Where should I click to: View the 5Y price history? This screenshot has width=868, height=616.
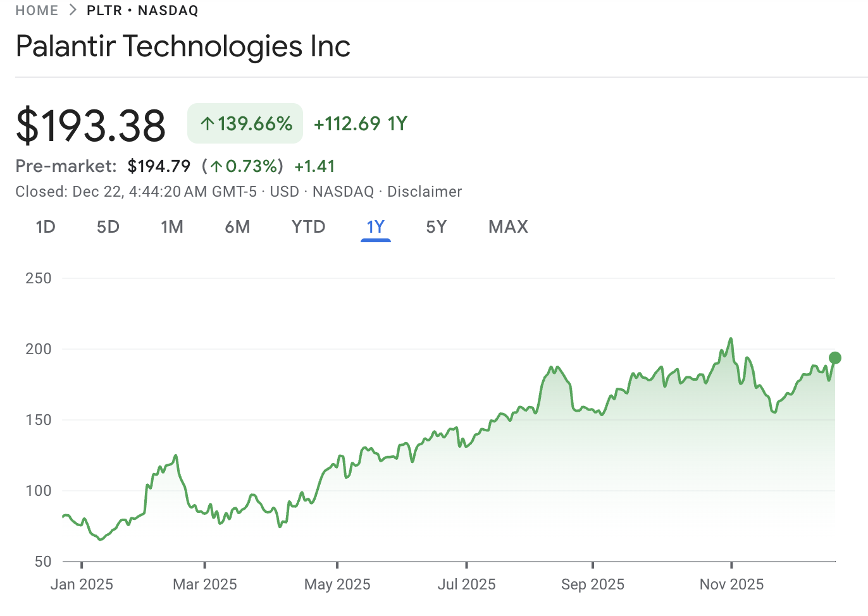point(437,226)
